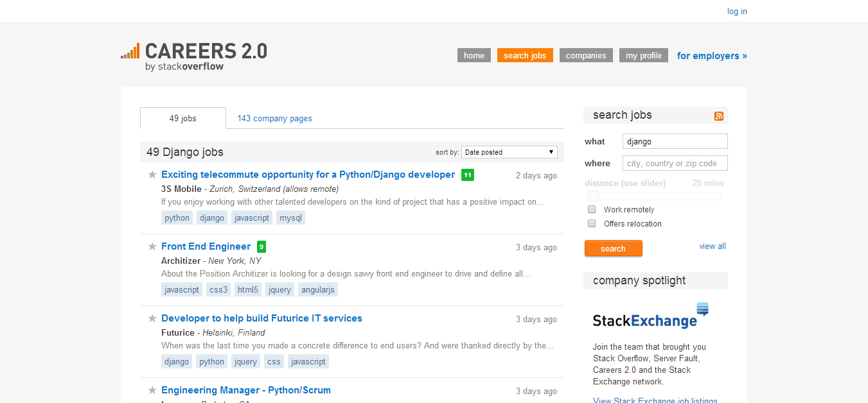The height and width of the screenshot is (403, 868).
Task: Select the css tag on the Futurice job
Action: click(x=274, y=362)
